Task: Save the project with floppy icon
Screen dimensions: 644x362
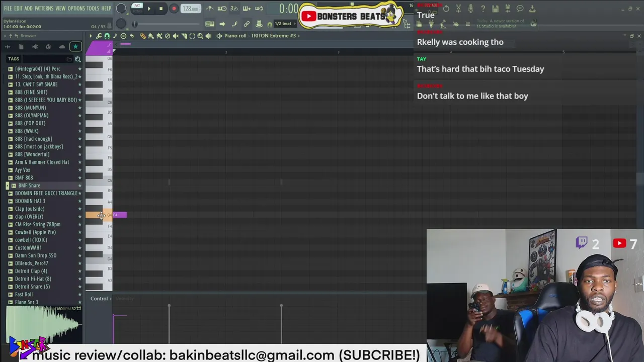Action: (x=495, y=9)
